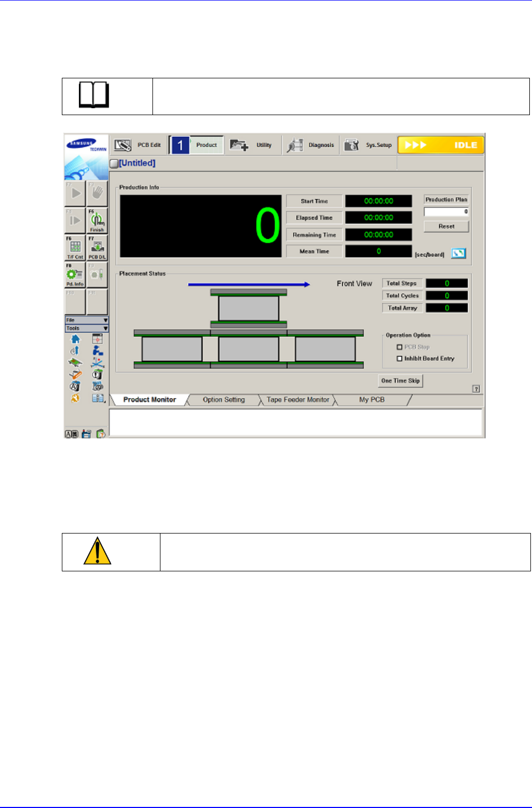Click the green clipboard help icon at bottom

click(x=101, y=434)
